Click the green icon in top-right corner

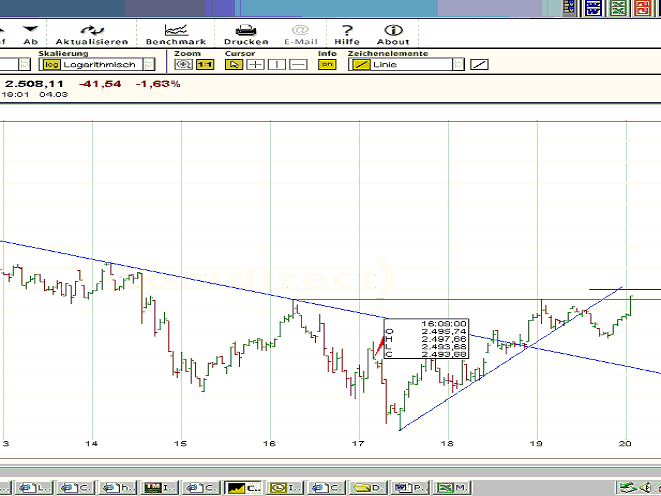[x=618, y=8]
